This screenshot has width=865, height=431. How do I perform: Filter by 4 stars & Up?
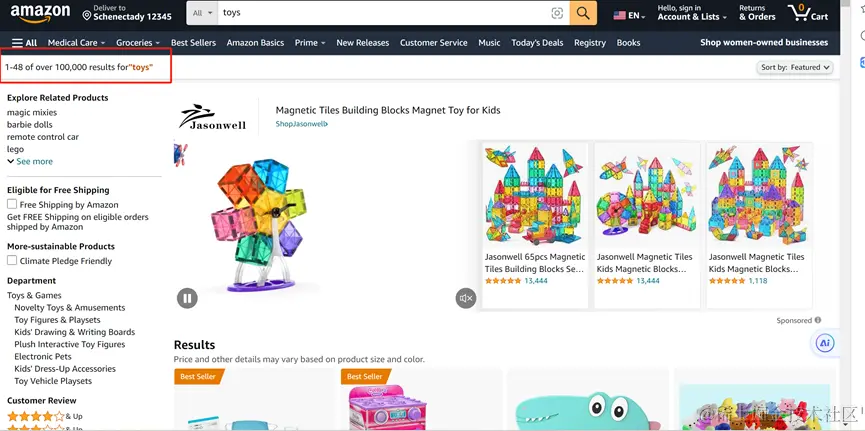point(36,416)
